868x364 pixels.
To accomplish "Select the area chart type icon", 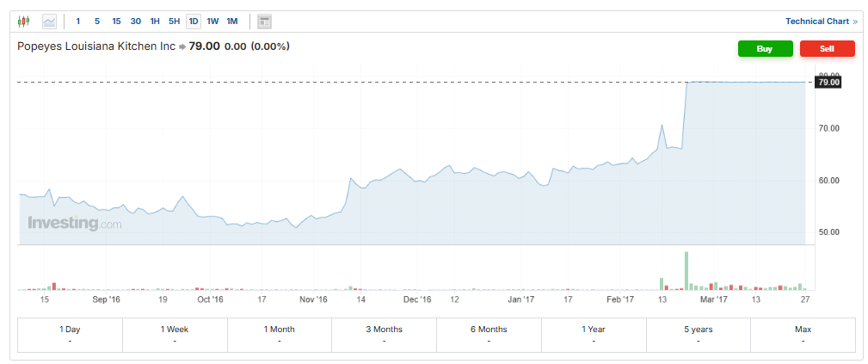I will (x=49, y=21).
